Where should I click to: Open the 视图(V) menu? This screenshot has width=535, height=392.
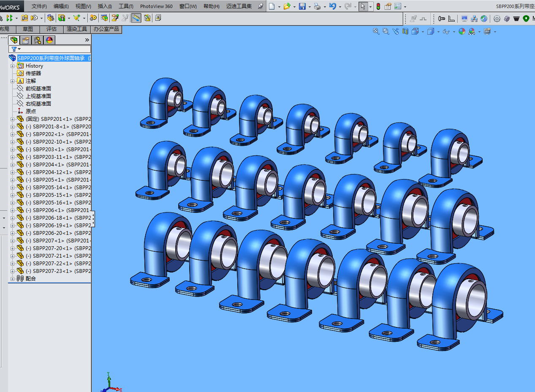(x=83, y=6)
